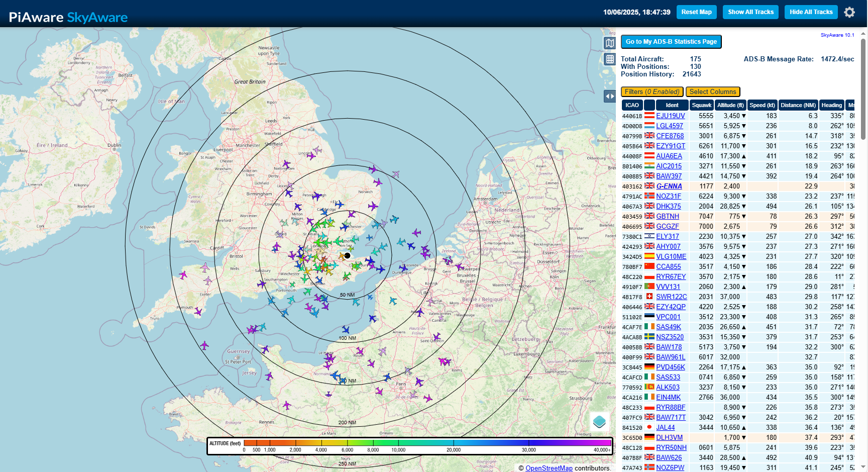This screenshot has width=868, height=472.
Task: Open the settings gear icon
Action: point(849,12)
